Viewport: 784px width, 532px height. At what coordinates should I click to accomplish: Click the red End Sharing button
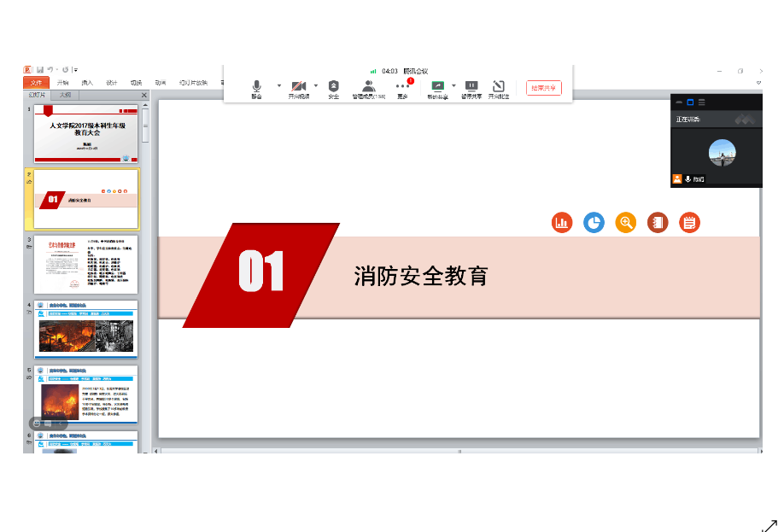click(x=544, y=87)
